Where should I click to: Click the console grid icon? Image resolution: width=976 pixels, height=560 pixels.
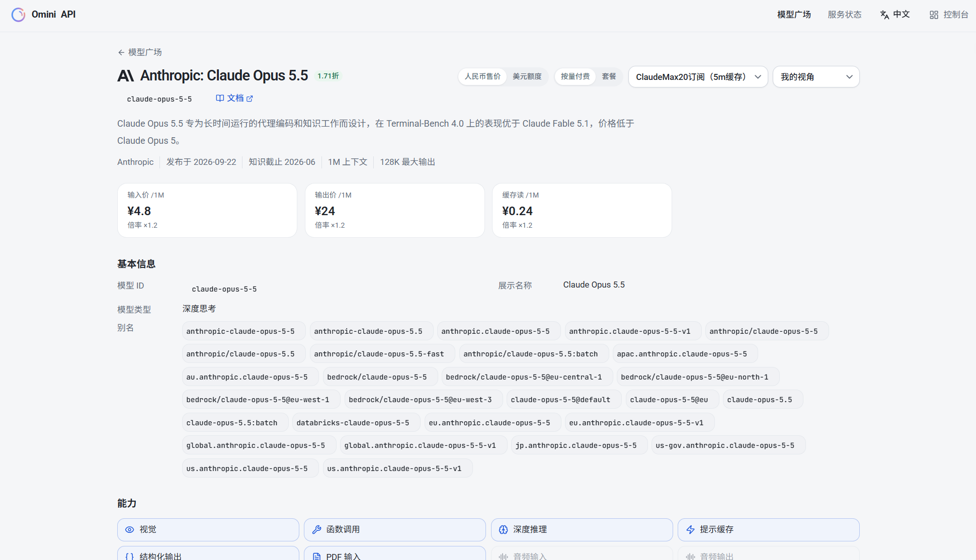tap(934, 15)
